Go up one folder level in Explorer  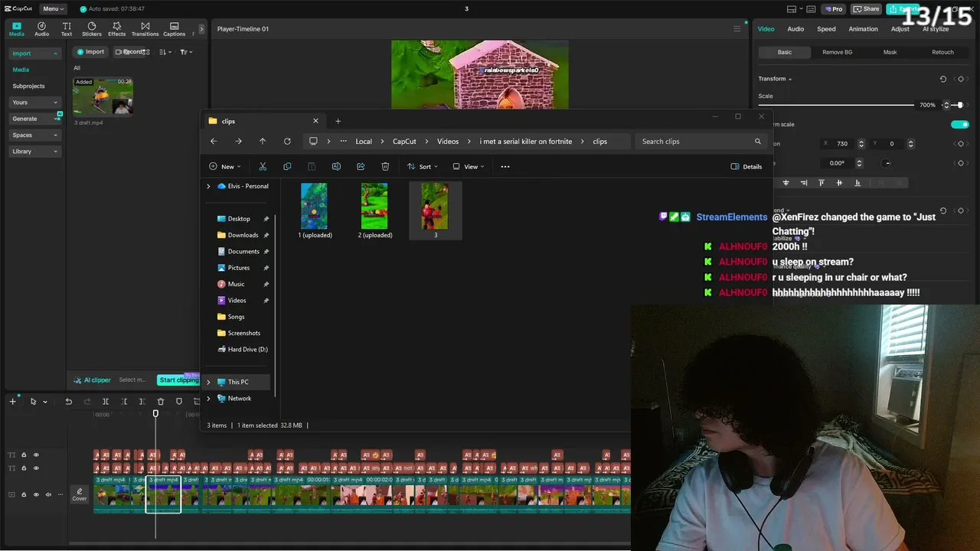[263, 142]
